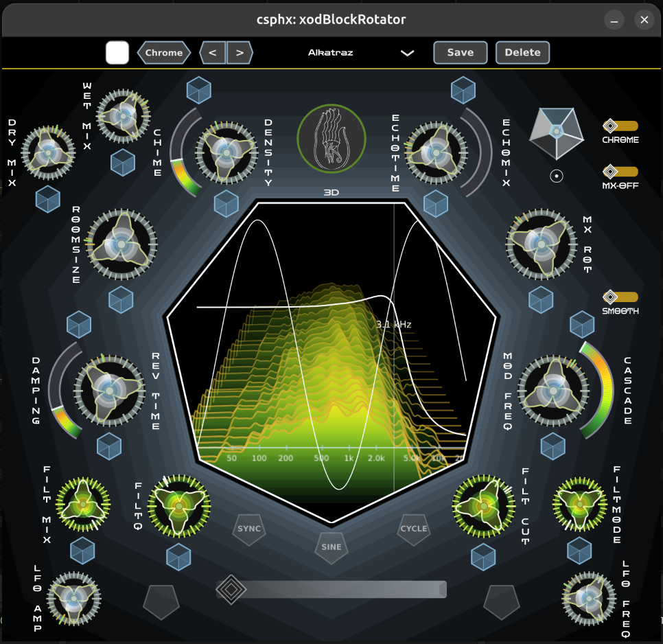The width and height of the screenshot is (663, 644).
Task: Click the cube icon below Dry Mix knob
Action: click(48, 199)
